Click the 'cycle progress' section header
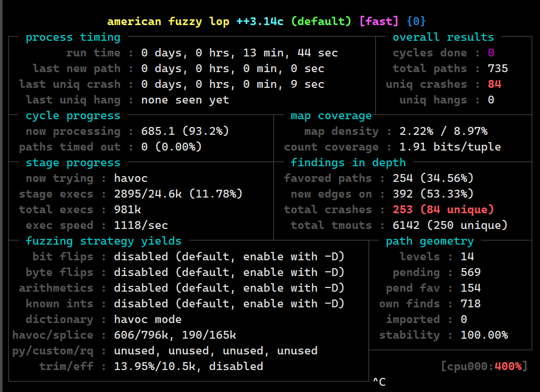This screenshot has width=540, height=392. tap(73, 116)
